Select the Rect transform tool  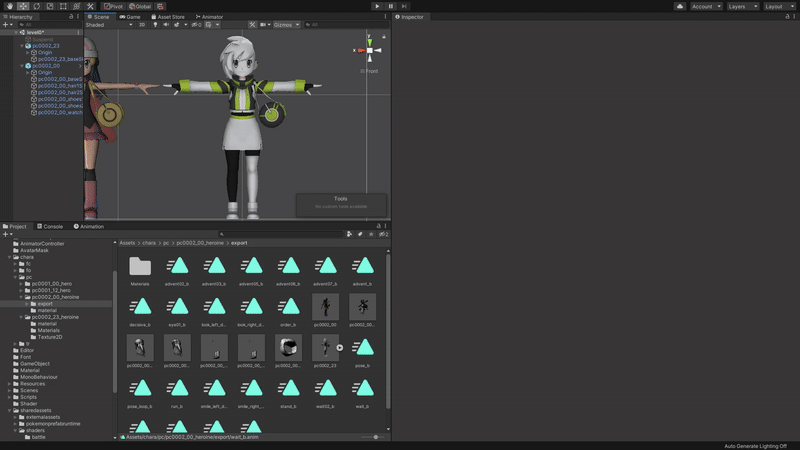(63, 6)
